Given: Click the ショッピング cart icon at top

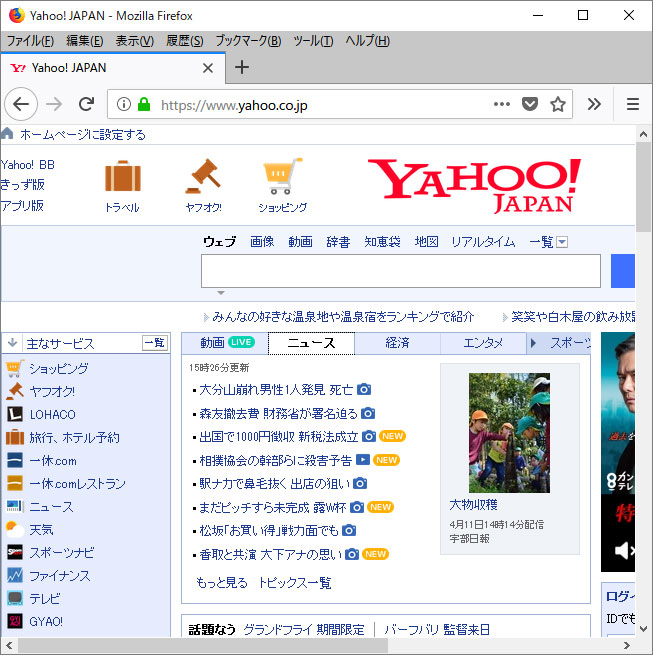Looking at the screenshot, I should [282, 176].
